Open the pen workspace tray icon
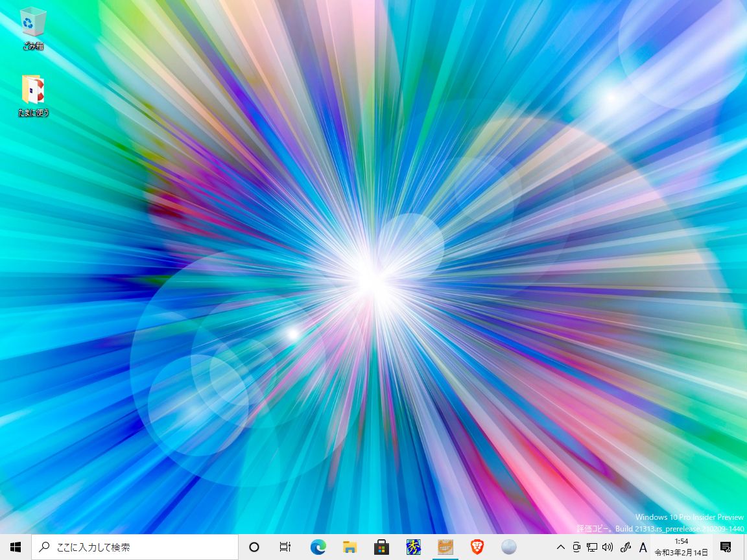Viewport: 747px width, 560px height. click(626, 547)
